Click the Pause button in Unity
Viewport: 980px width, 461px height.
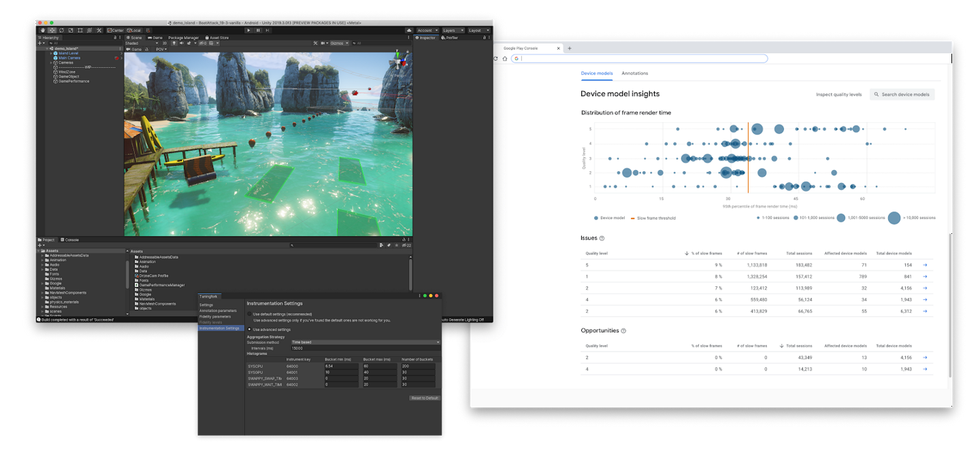(258, 30)
